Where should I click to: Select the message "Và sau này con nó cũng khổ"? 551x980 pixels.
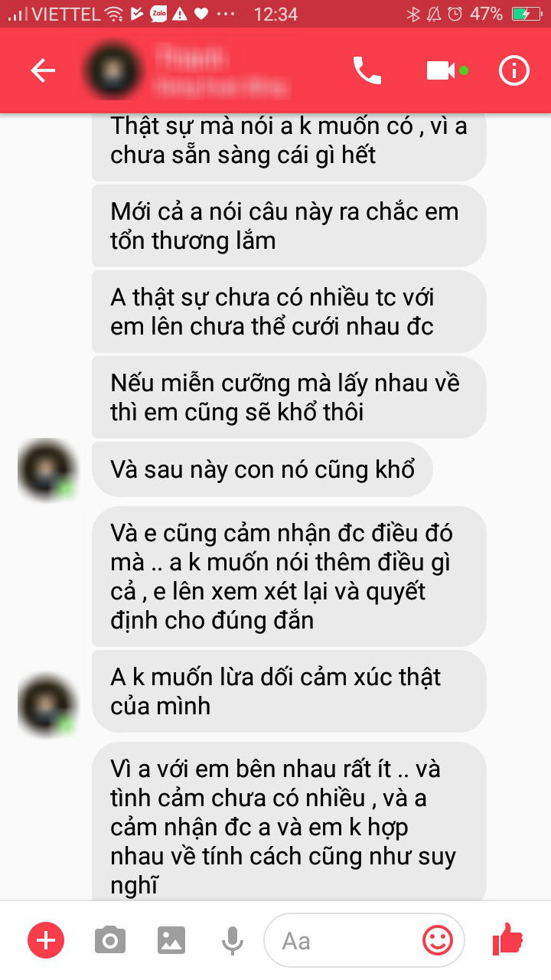[x=262, y=469]
